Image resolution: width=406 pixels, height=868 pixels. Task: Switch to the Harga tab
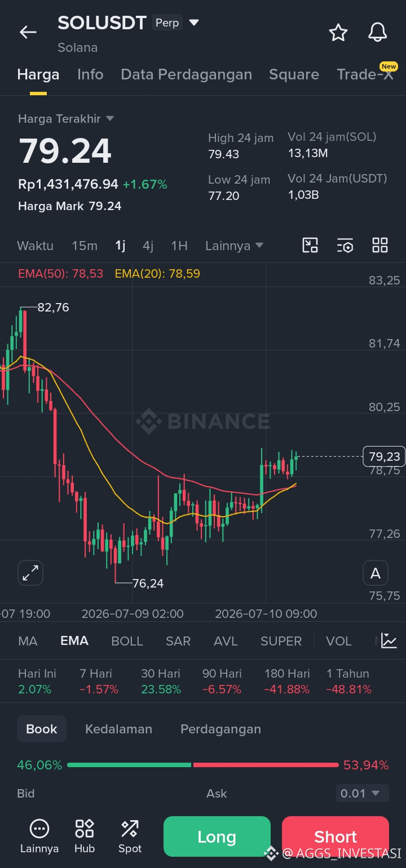point(38,74)
